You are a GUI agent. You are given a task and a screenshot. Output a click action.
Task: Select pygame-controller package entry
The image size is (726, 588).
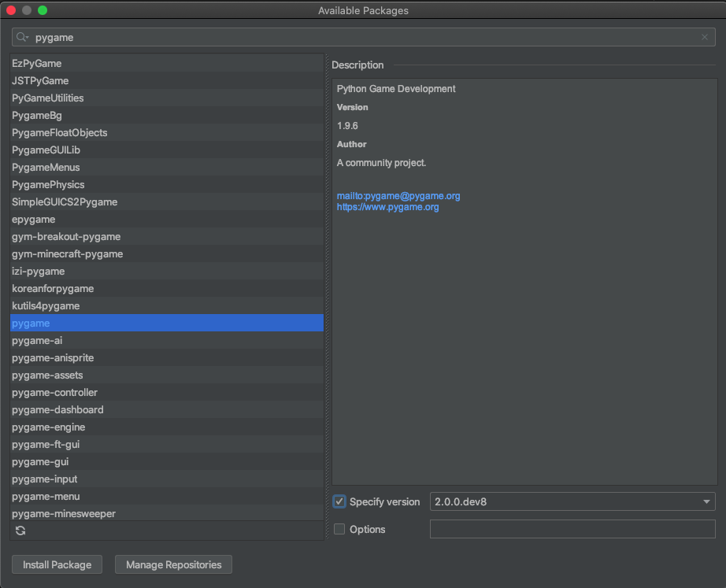[54, 392]
